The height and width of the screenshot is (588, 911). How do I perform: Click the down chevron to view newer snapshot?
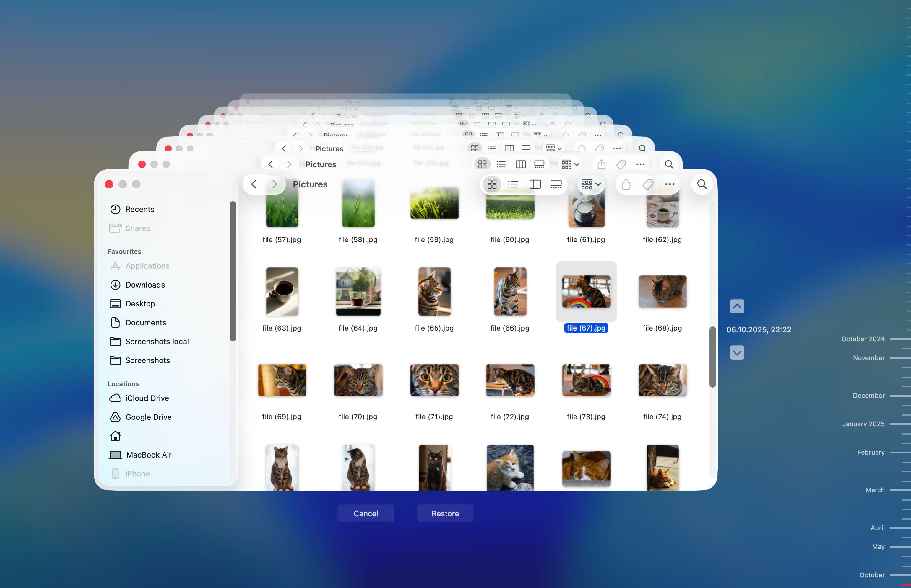pos(737,352)
